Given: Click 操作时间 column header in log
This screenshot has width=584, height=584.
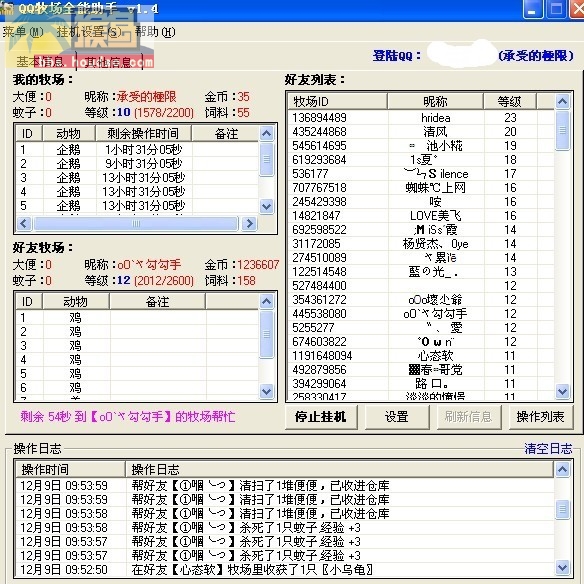Looking at the screenshot, I should click(x=71, y=469).
